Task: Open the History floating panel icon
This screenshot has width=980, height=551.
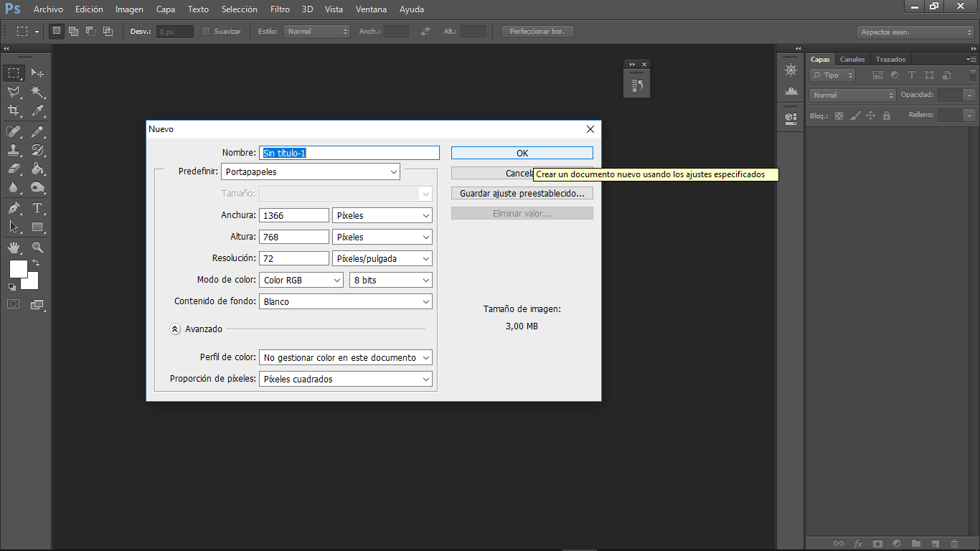Action: pos(637,85)
